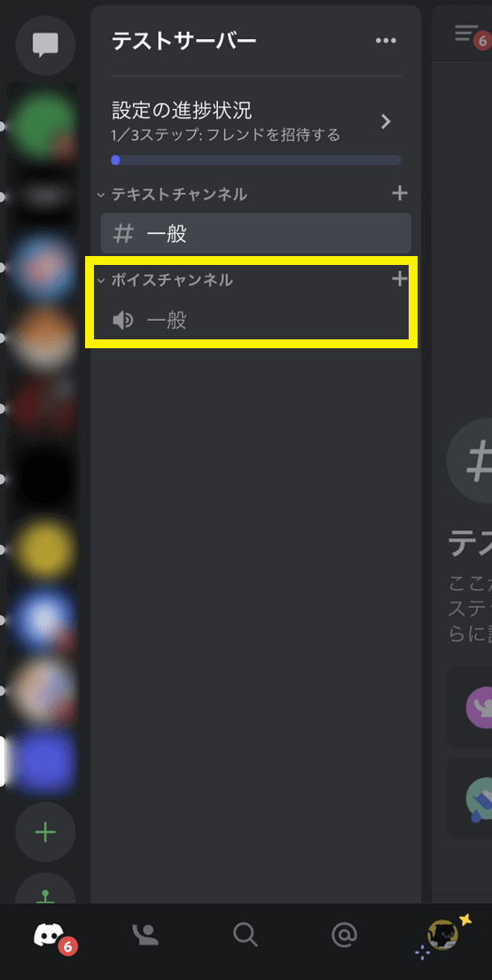Select the yellow blurred server avatar
Screen dimensions: 492x980
[x=43, y=550]
